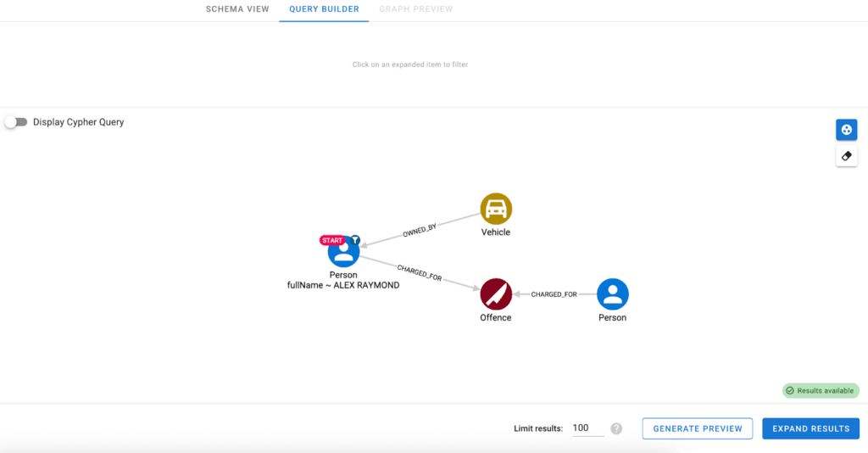Switch to the Schema View tab
868x453 pixels.
click(237, 9)
